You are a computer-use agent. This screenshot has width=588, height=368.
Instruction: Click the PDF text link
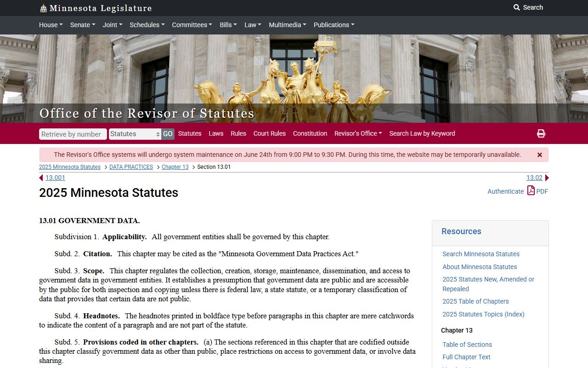(x=542, y=191)
